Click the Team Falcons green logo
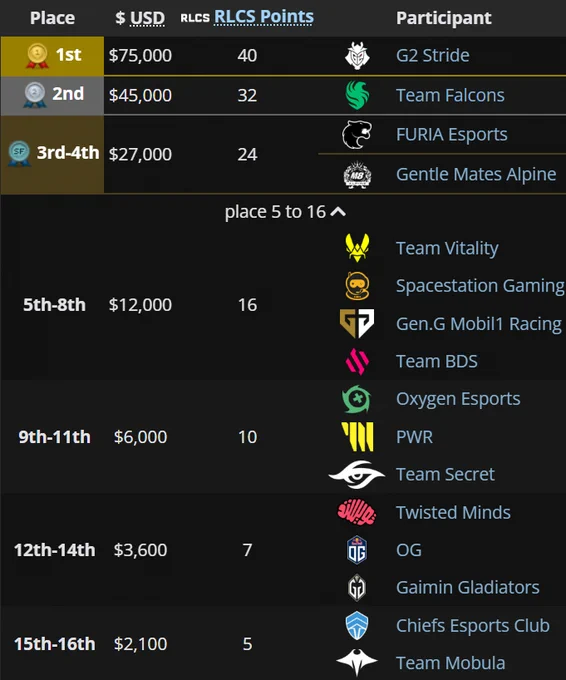This screenshot has height=680, width=566. pos(357,95)
